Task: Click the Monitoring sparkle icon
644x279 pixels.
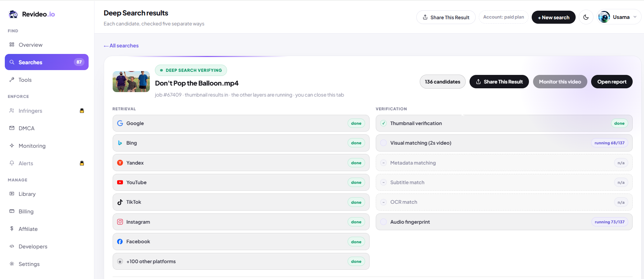Action: coord(12,145)
